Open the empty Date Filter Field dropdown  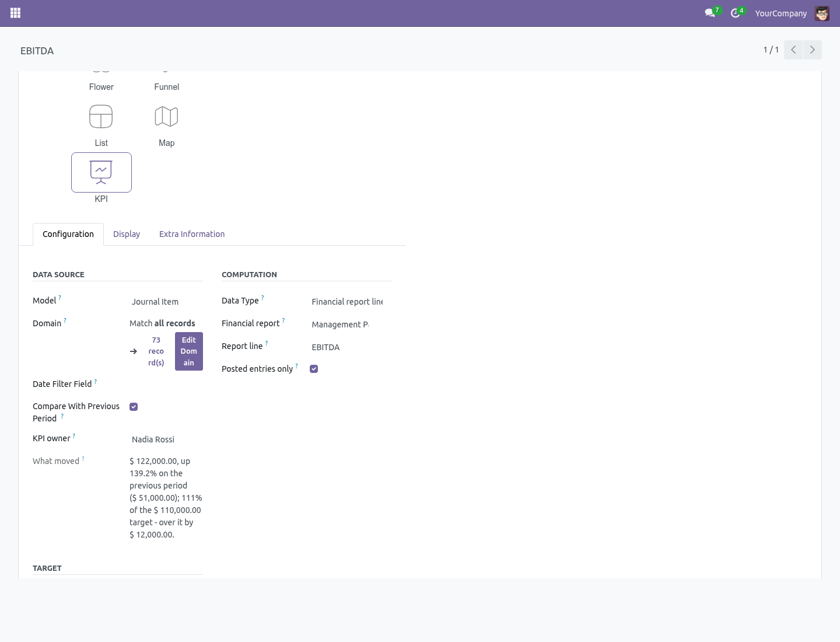(166, 385)
